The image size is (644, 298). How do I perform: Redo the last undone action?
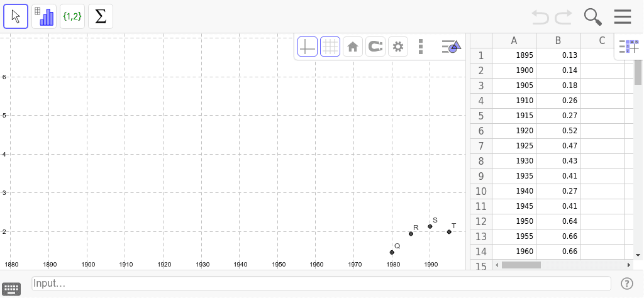coord(563,17)
